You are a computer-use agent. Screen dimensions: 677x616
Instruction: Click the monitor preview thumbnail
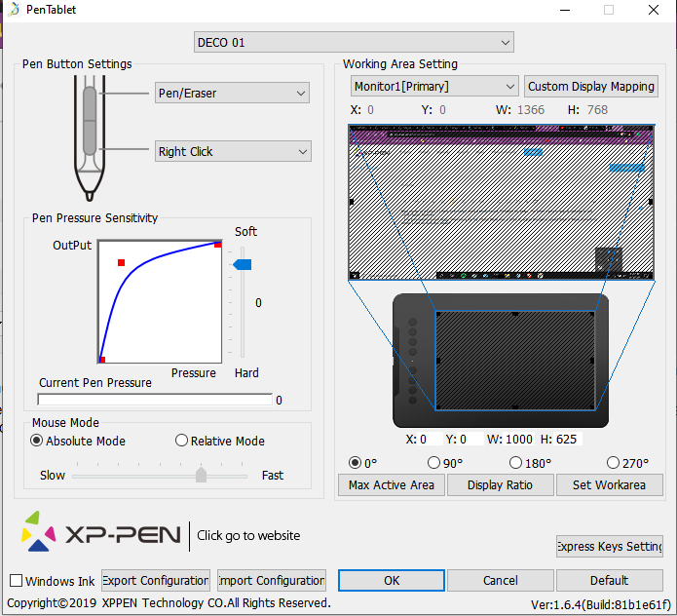[x=501, y=203]
